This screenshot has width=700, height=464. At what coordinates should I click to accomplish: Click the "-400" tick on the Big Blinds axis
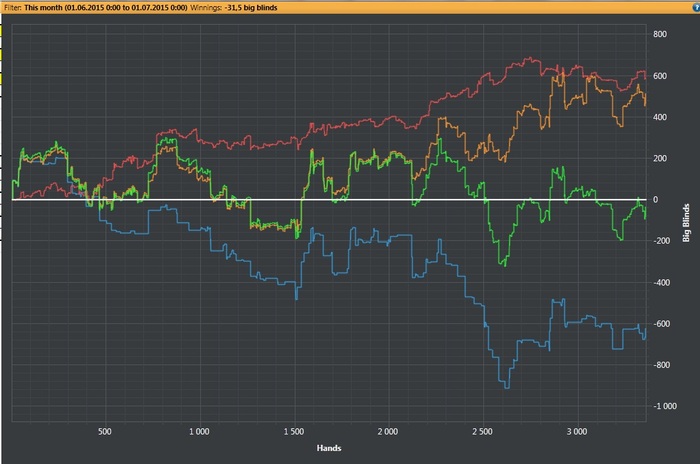662,283
